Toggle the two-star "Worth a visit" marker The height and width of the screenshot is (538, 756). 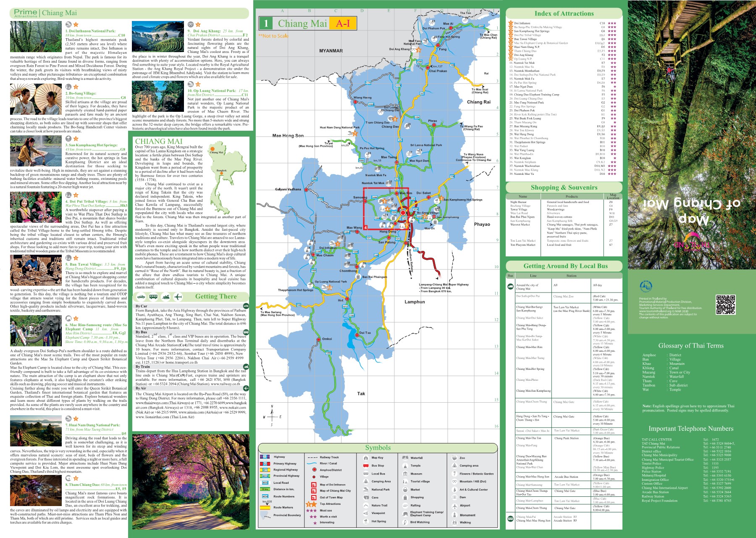(312, 517)
